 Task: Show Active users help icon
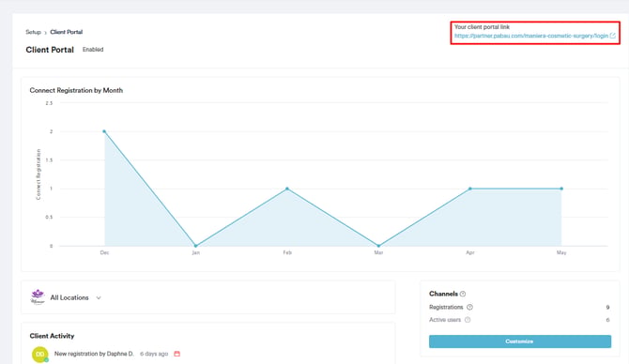click(468, 320)
